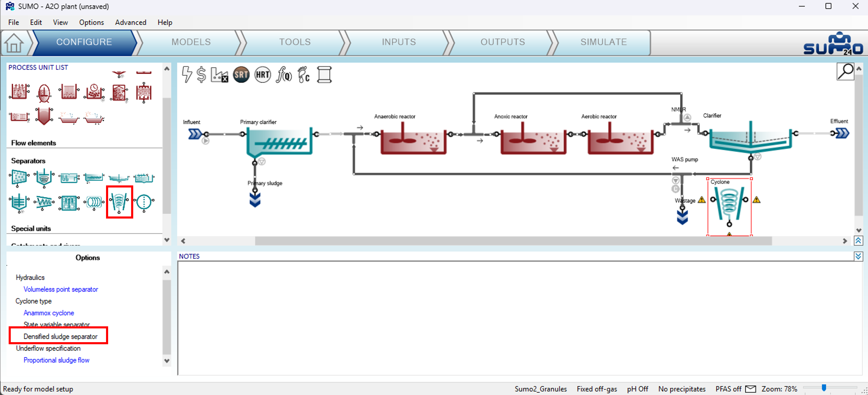Click the HRT calculation icon
868x395 pixels.
pos(263,75)
